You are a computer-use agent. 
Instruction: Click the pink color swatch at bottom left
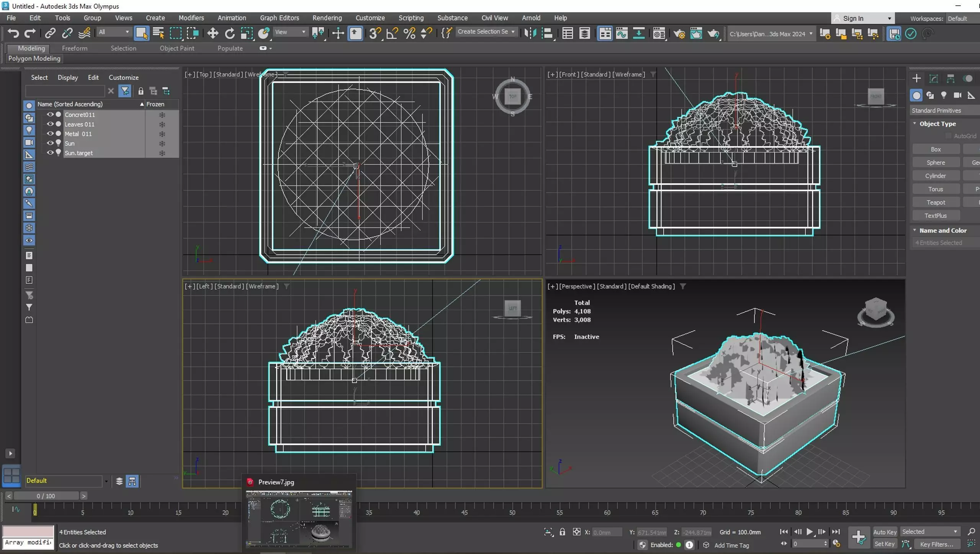coord(28,531)
